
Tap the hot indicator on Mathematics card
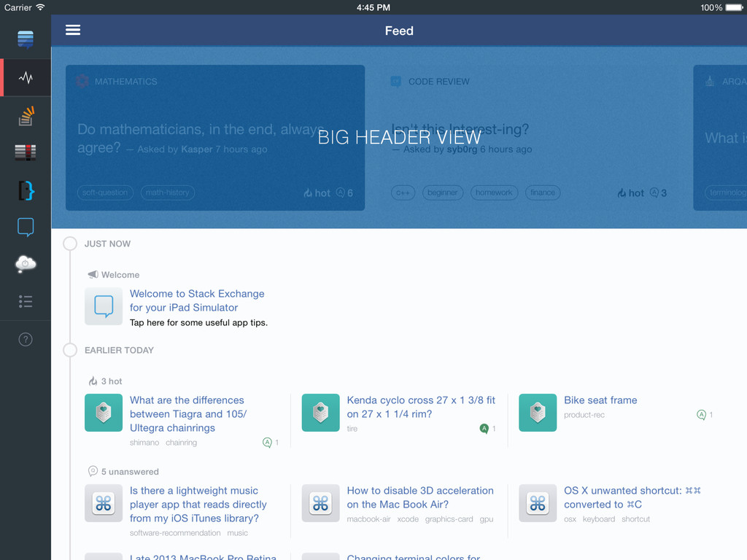pyautogui.click(x=317, y=192)
